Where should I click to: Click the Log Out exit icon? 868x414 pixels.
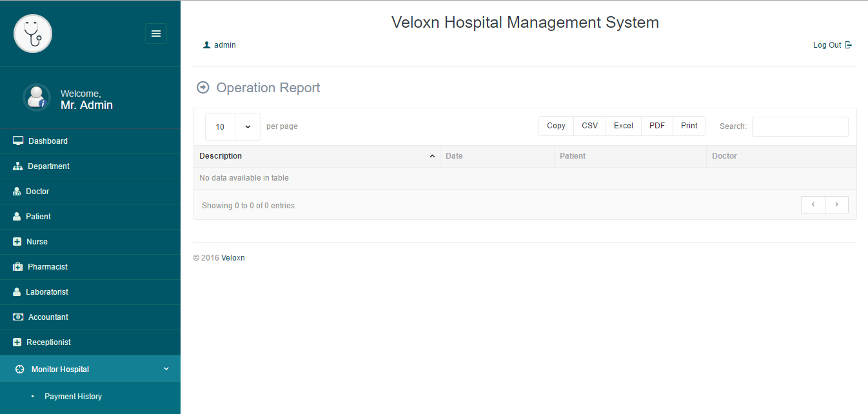pyautogui.click(x=848, y=45)
